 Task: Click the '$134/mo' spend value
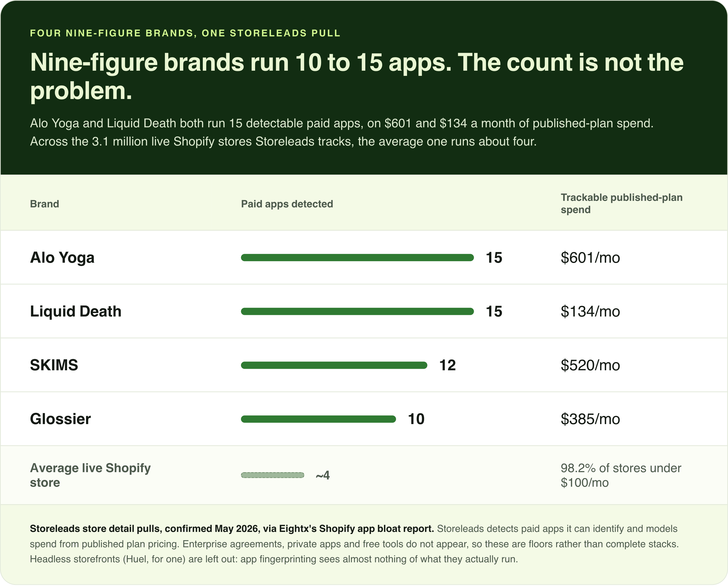pos(590,311)
